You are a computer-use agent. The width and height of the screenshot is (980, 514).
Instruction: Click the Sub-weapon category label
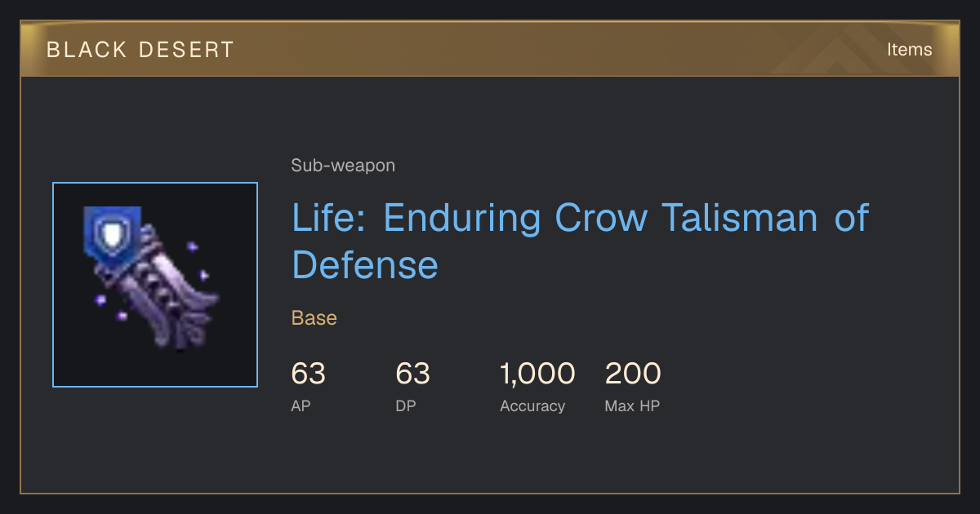[343, 166]
